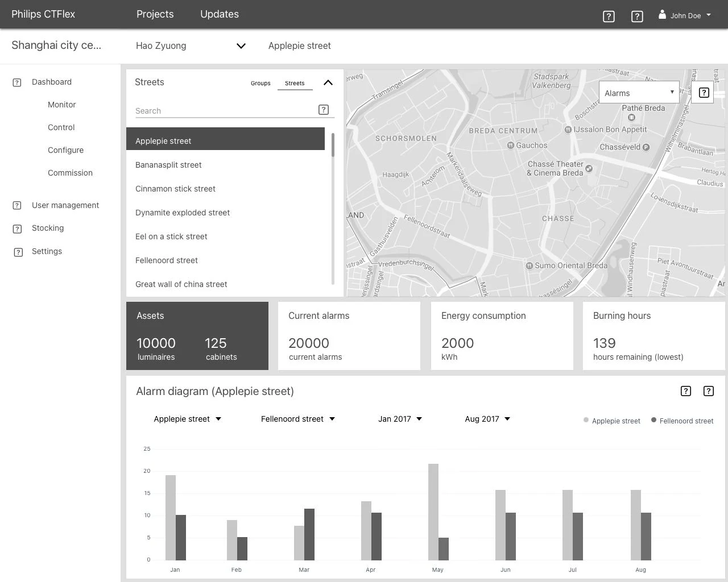
Task: Go to Configure in sidebar
Action: (x=65, y=150)
